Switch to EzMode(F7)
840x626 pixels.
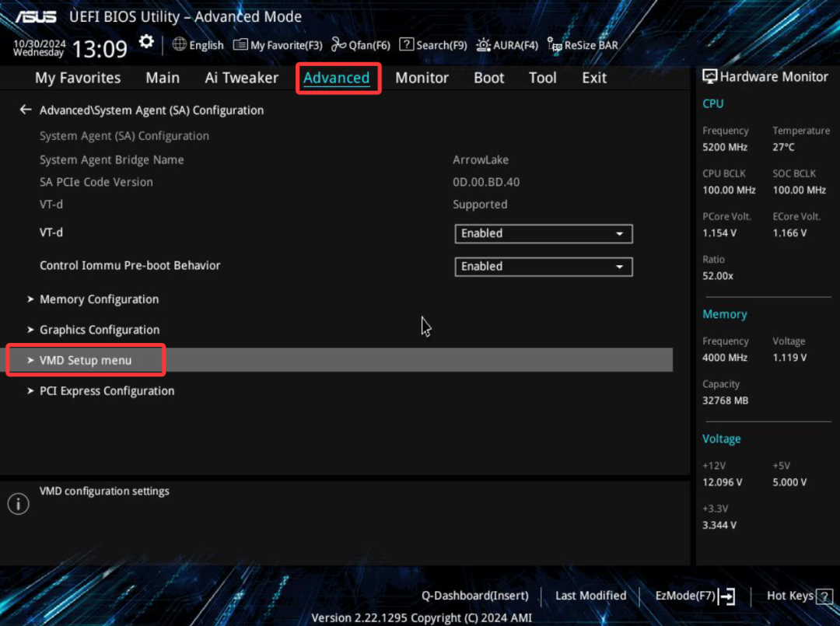tap(694, 596)
